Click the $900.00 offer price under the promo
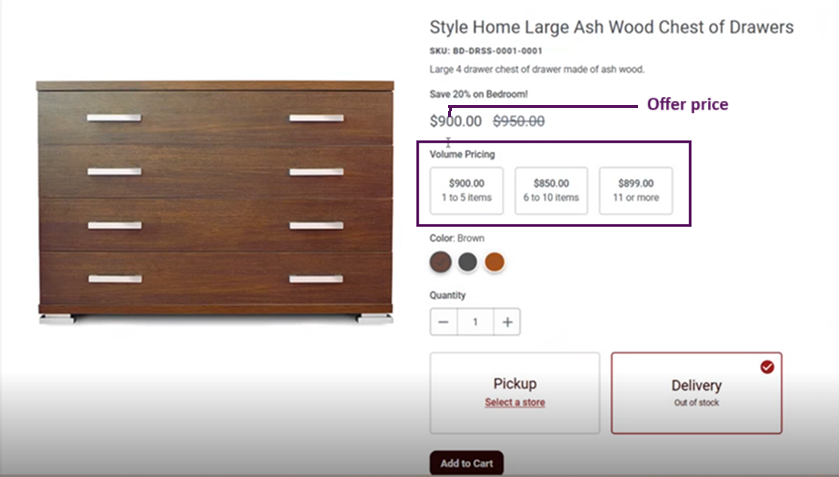 (x=456, y=121)
